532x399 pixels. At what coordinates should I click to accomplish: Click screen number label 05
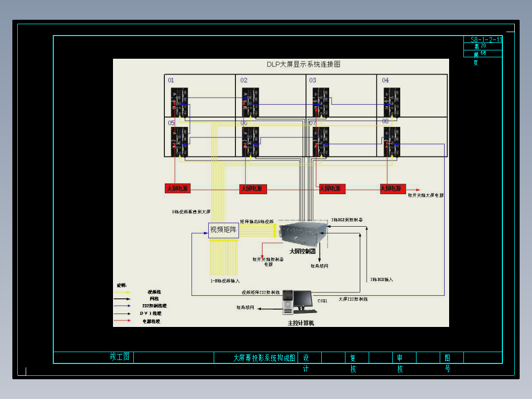[171, 122]
